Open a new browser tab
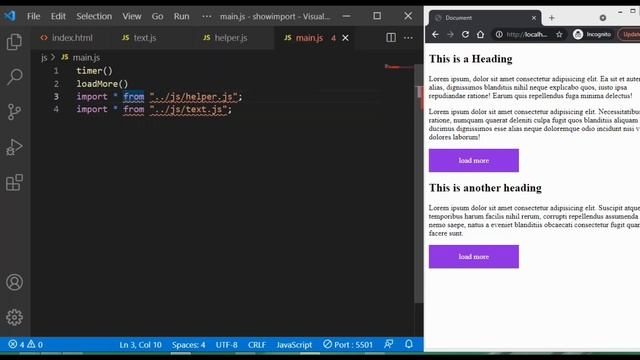This screenshot has width=640, height=360. (551, 18)
